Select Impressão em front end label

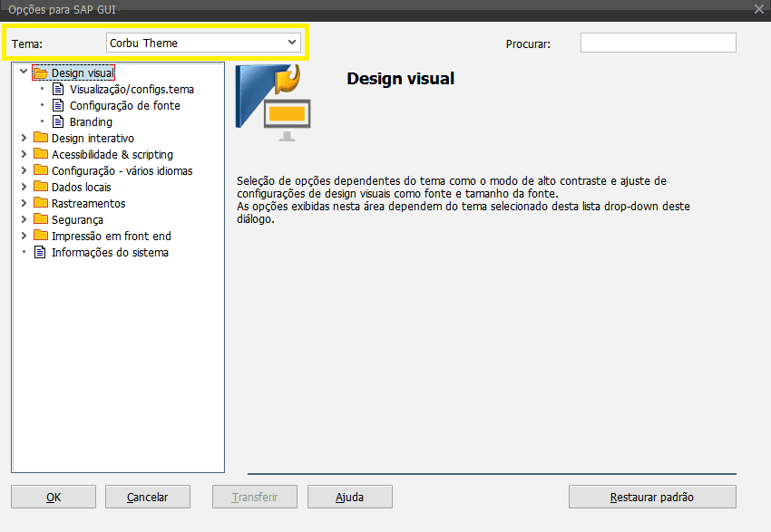point(112,236)
